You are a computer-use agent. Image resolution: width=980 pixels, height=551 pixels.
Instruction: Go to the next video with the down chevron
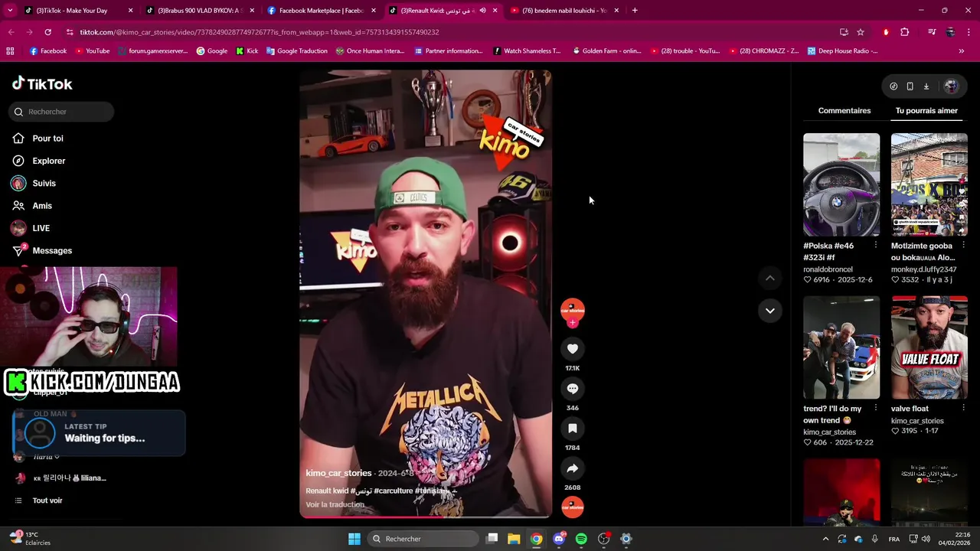tap(769, 311)
